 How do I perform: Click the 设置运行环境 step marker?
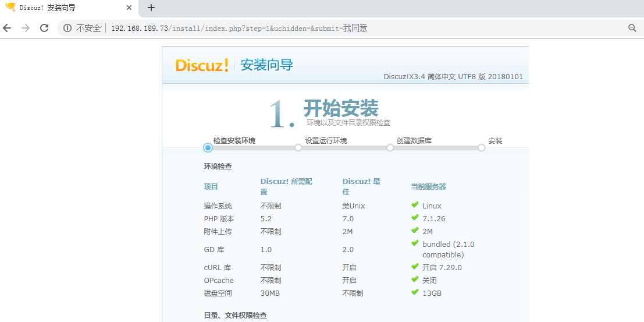coord(298,148)
